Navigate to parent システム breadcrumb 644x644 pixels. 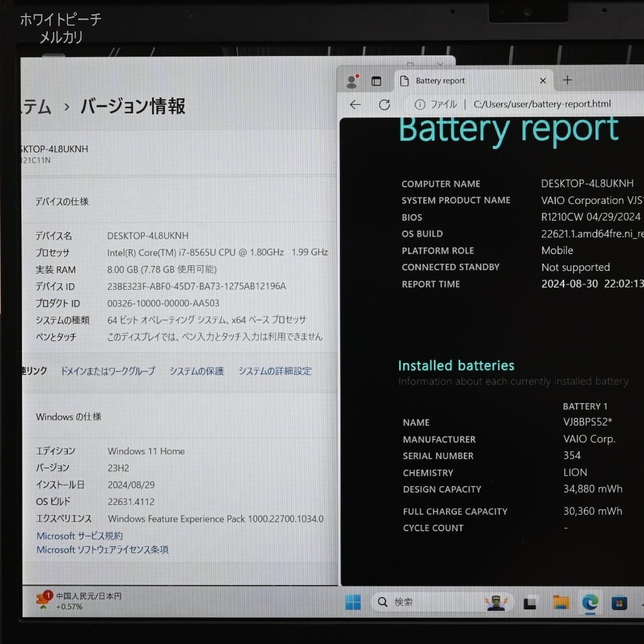[36, 107]
